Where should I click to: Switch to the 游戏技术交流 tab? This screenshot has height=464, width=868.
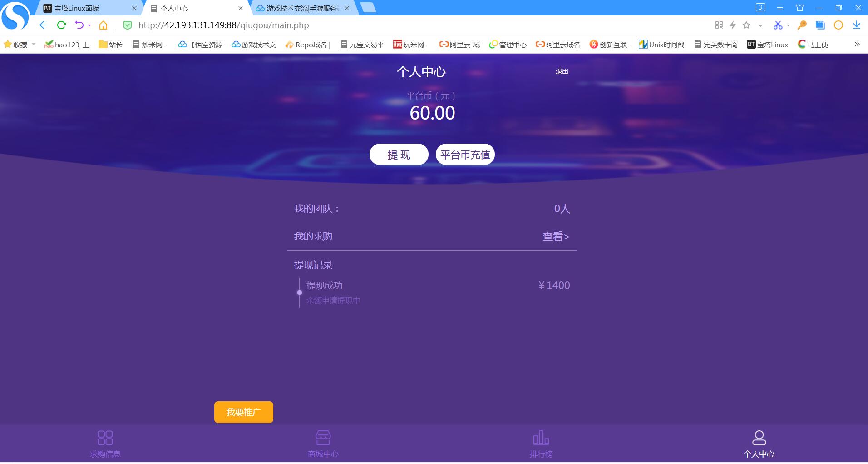[x=302, y=8]
